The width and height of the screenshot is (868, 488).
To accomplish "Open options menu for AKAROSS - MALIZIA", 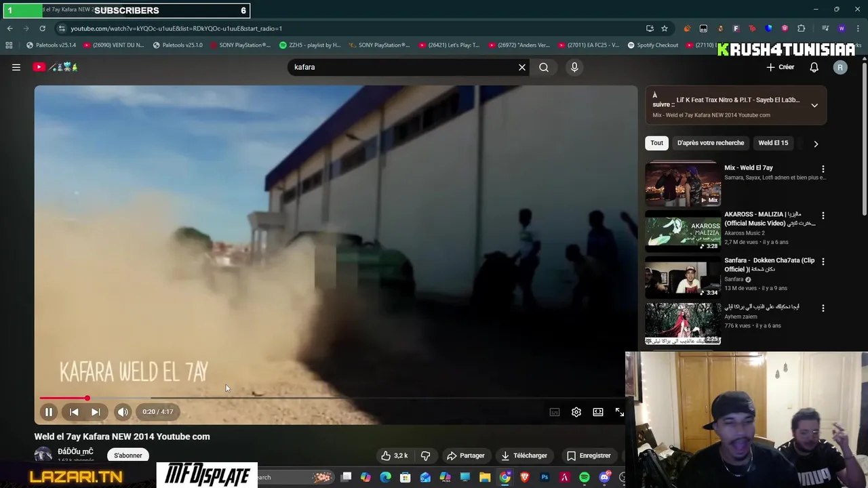I will [x=823, y=216].
